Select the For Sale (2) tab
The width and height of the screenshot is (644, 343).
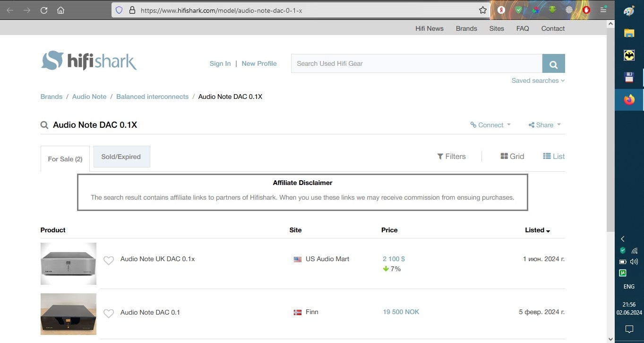point(65,159)
